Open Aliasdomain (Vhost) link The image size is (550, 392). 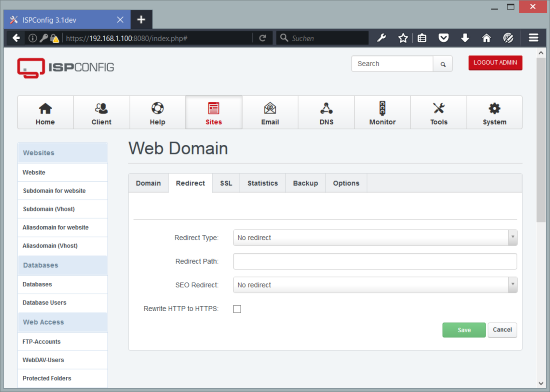pos(62,246)
